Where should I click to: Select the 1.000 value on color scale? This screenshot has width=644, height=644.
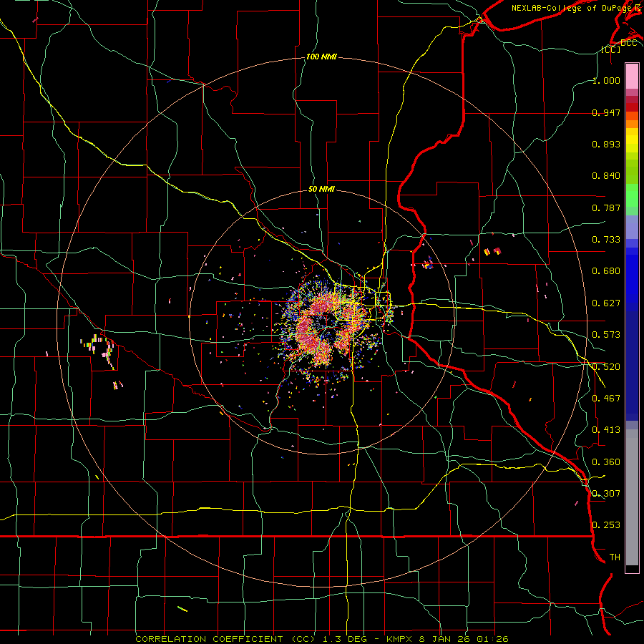coord(606,80)
